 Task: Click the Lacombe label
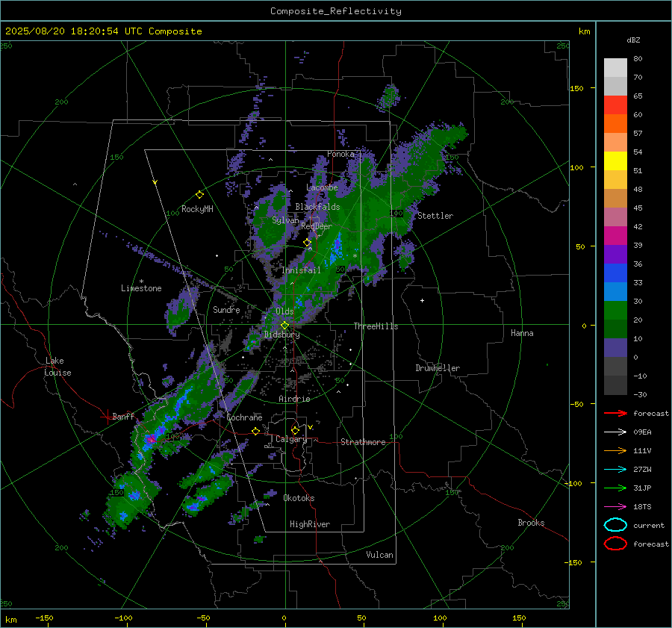click(x=322, y=187)
